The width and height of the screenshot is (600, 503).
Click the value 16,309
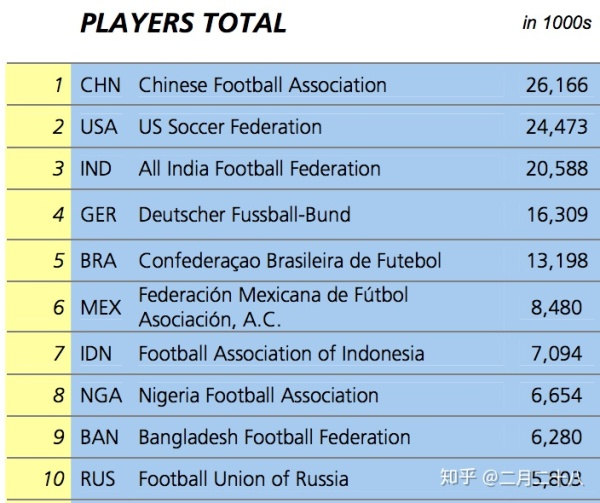click(557, 215)
